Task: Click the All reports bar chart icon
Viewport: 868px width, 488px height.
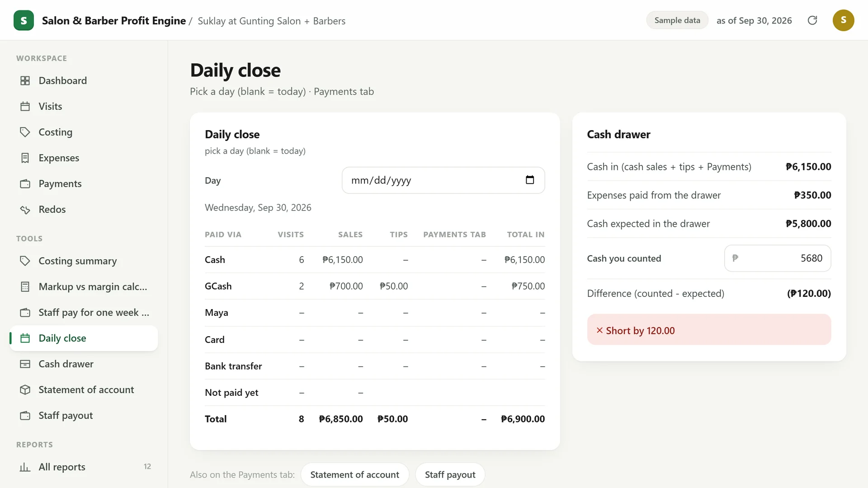Action: click(25, 467)
